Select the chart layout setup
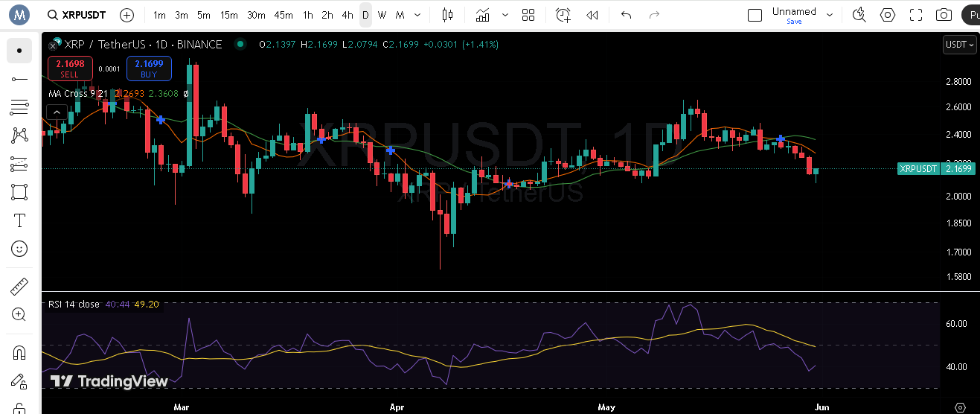This screenshot has height=414, width=980. point(755,15)
